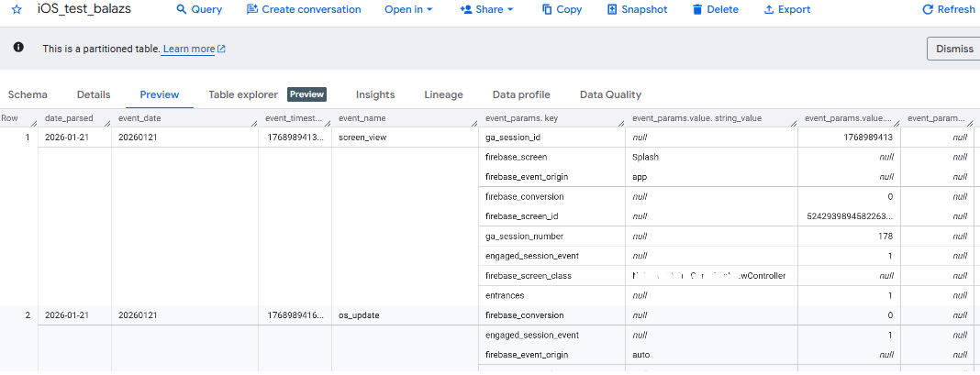
Task: Switch to the Data Quality tab
Action: (x=610, y=94)
